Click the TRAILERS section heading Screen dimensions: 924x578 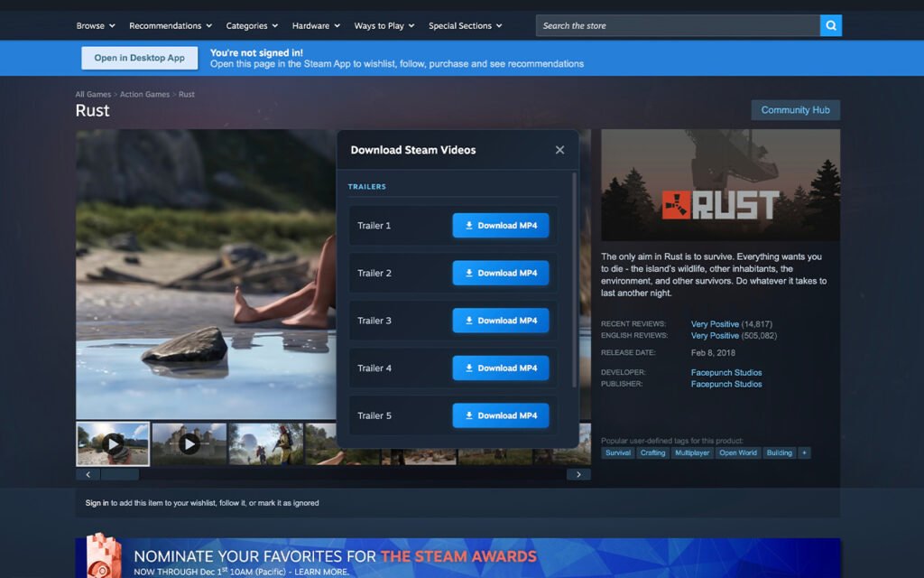[x=367, y=186]
